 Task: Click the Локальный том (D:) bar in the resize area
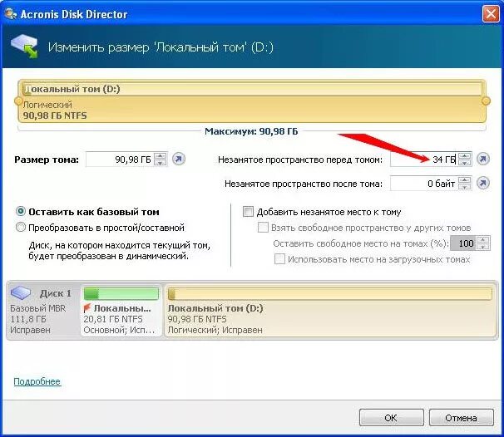pos(252,101)
